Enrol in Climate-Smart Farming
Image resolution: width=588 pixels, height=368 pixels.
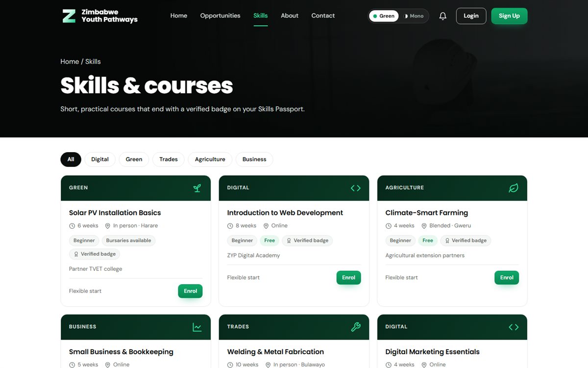pyautogui.click(x=507, y=278)
